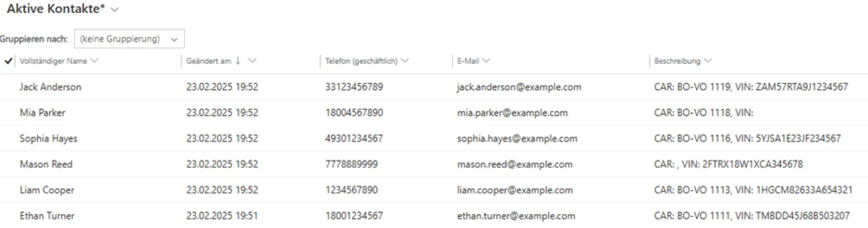Select description with VIN TMBDD45J68B503207
This screenshot has height=228, width=868.
(752, 216)
